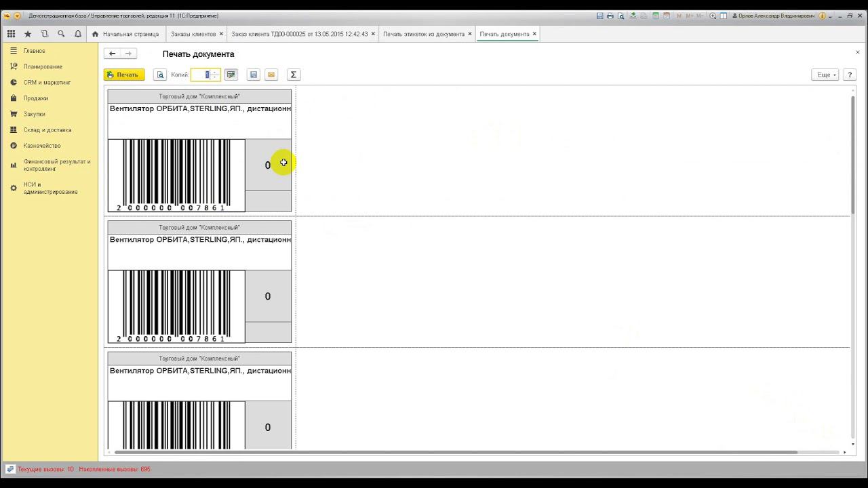The image size is (868, 488).
Task: Toggle the edit mode icon after copies
Action: tap(231, 75)
